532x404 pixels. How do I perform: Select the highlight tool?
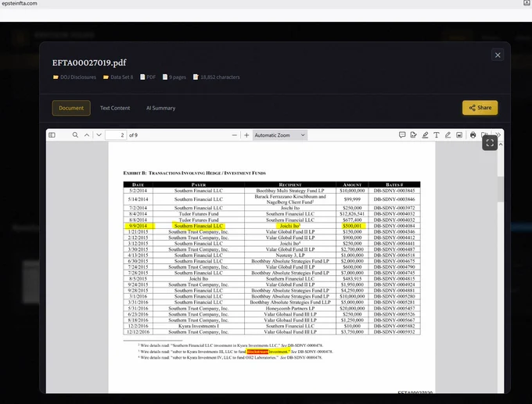425,135
